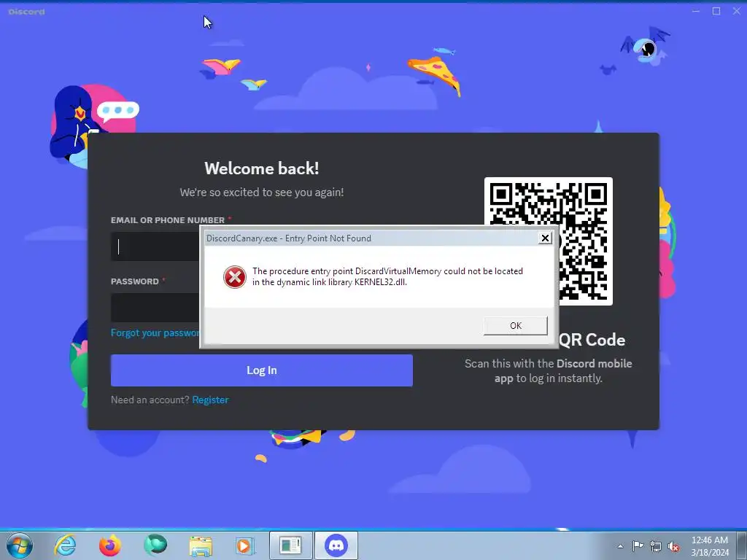Click the Welcome back! heading

pos(262,168)
